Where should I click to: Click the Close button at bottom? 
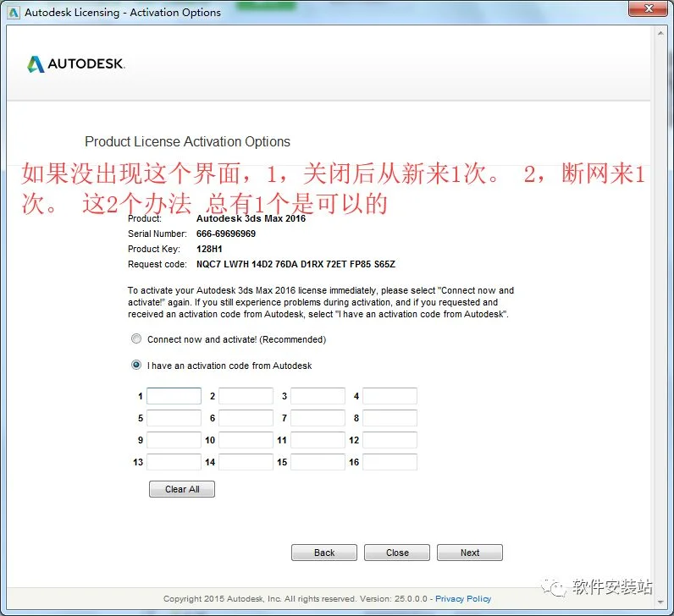(x=397, y=553)
